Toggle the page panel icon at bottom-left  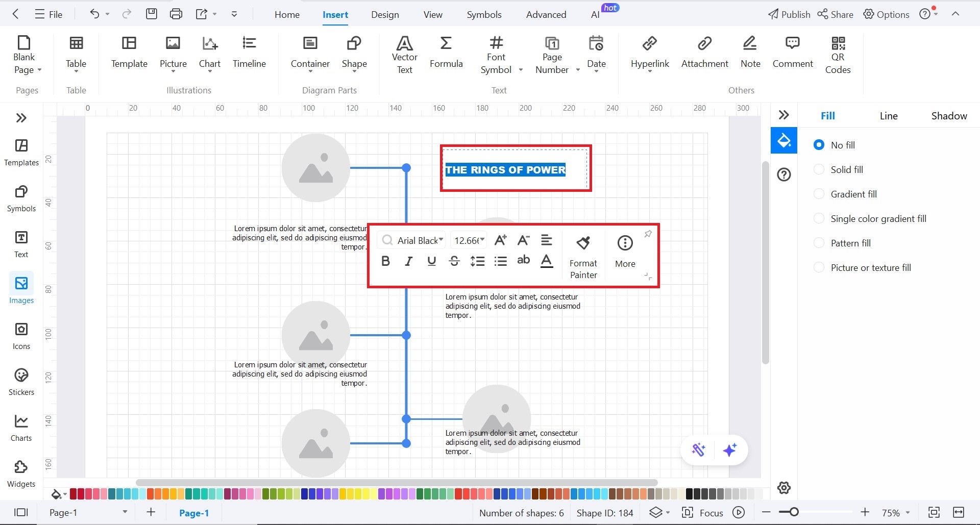[21, 512]
